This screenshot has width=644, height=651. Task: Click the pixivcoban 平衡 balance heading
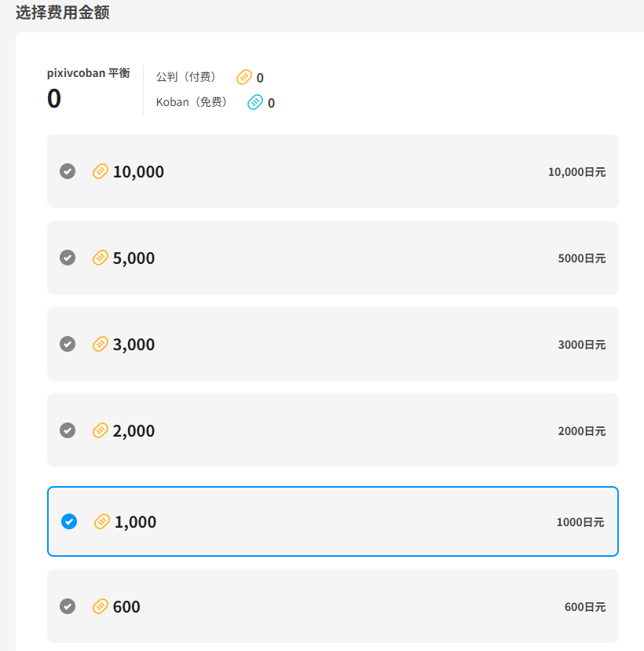click(88, 73)
